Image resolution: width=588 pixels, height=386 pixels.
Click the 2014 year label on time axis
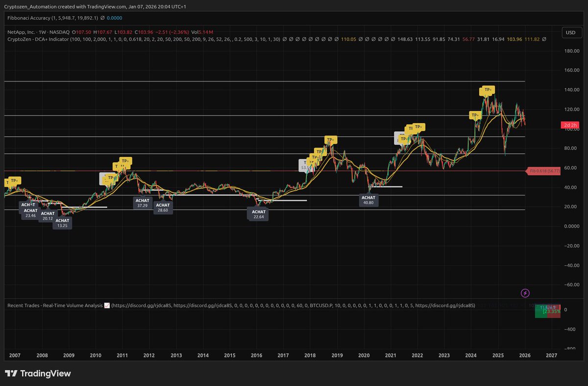203,355
